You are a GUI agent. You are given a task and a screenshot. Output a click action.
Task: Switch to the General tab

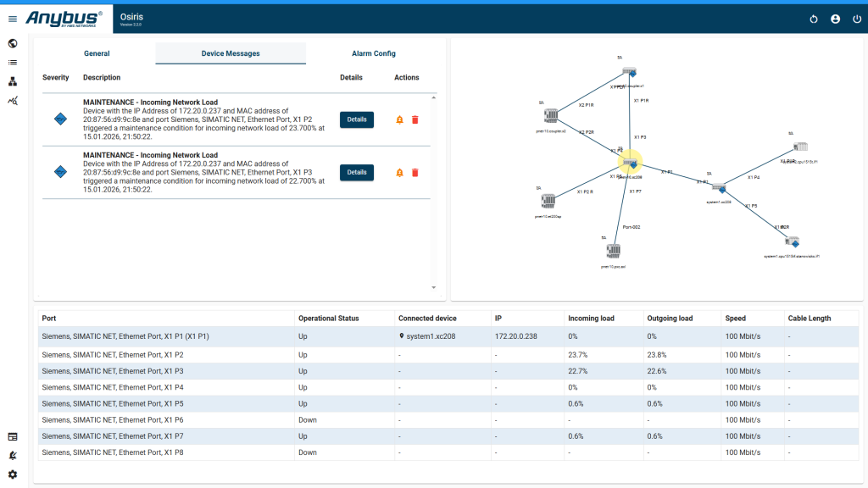(97, 53)
